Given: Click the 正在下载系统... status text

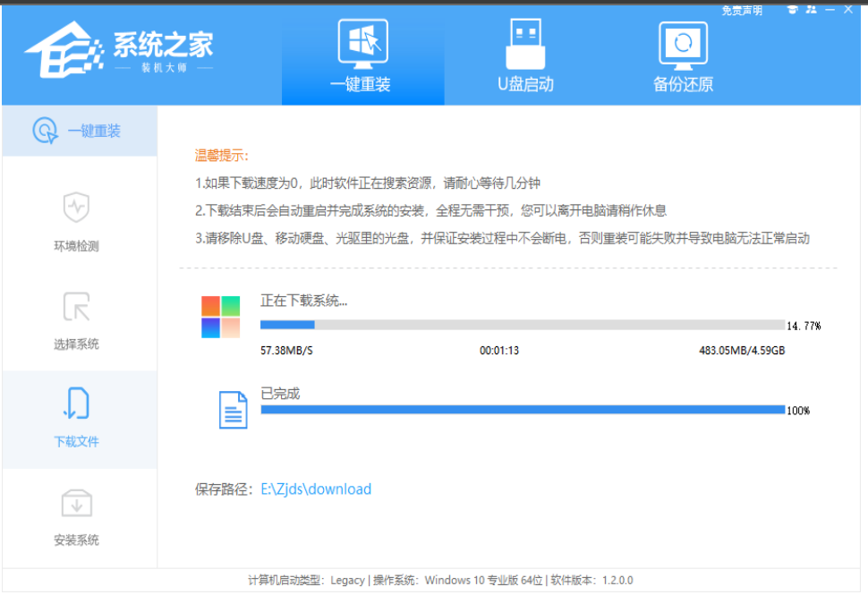Looking at the screenshot, I should (304, 302).
